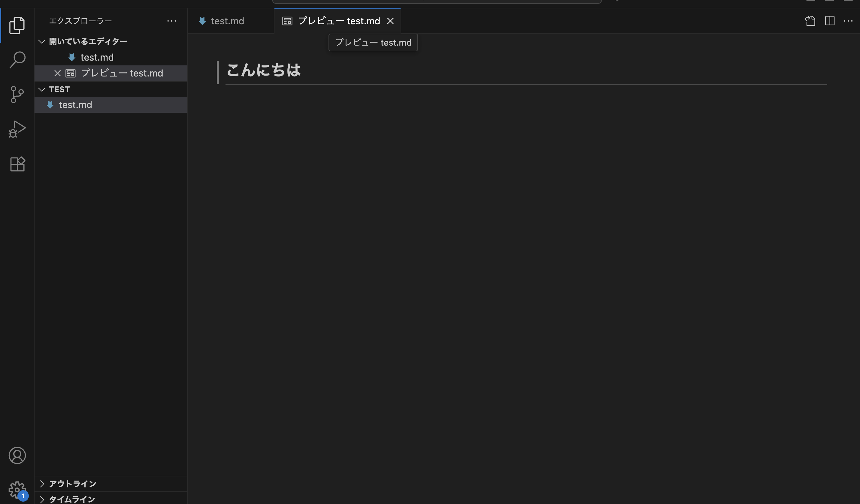Image resolution: width=860 pixels, height=504 pixels.
Task: Open the Extensions view
Action: click(x=17, y=164)
